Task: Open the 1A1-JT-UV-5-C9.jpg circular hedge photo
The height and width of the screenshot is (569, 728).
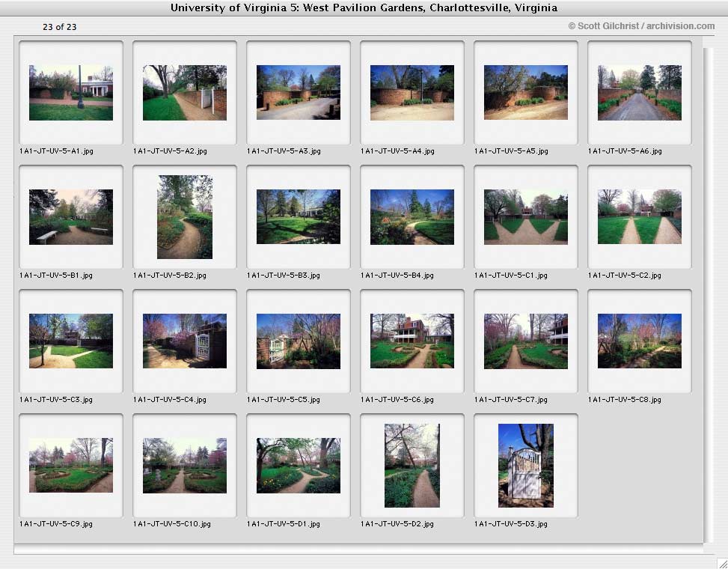Action: tap(71, 466)
